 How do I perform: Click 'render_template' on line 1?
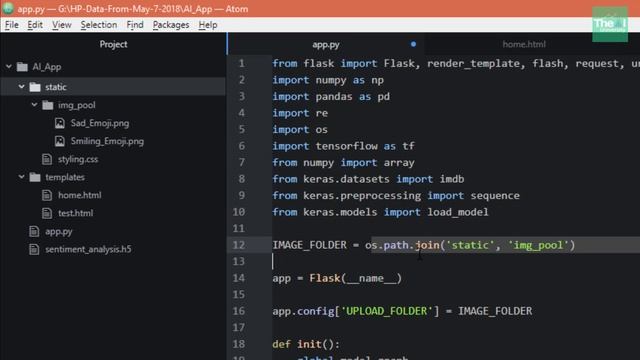pyautogui.click(x=473, y=64)
